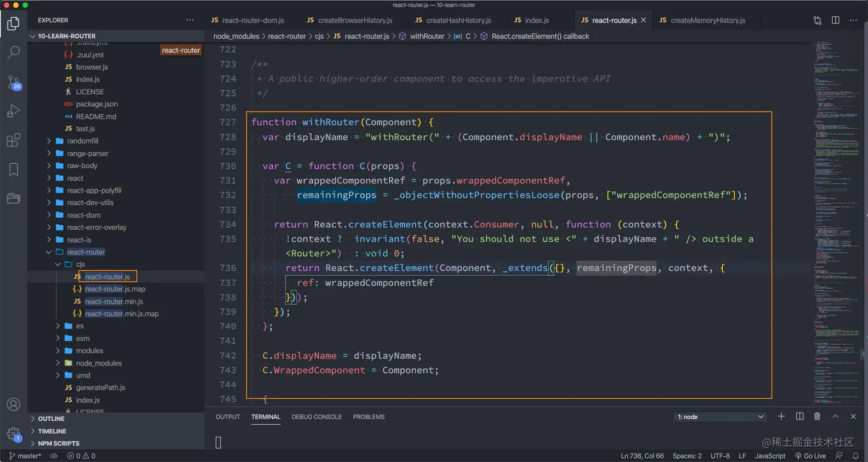868x462 pixels.
Task: Open Source Control view with 20 badge
Action: coord(14,82)
